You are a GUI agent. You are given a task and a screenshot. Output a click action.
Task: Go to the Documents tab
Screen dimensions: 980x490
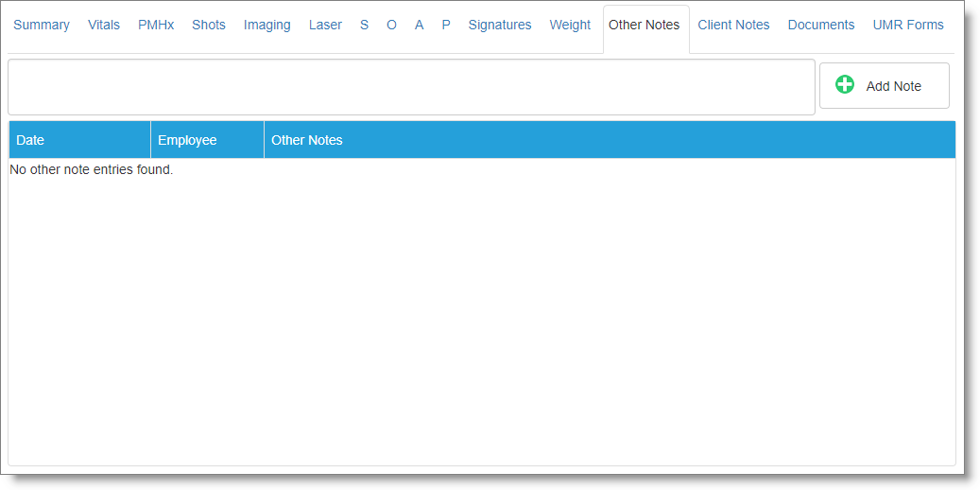821,25
